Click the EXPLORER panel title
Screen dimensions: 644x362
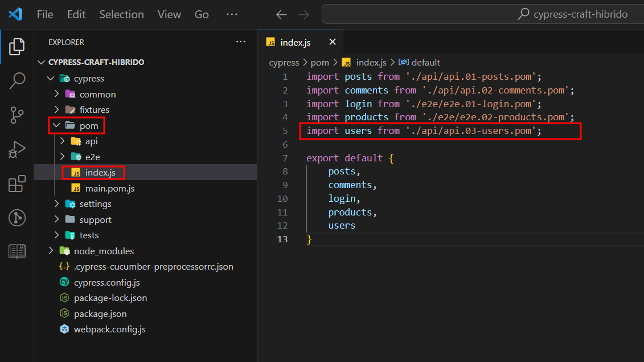pyautogui.click(x=66, y=42)
